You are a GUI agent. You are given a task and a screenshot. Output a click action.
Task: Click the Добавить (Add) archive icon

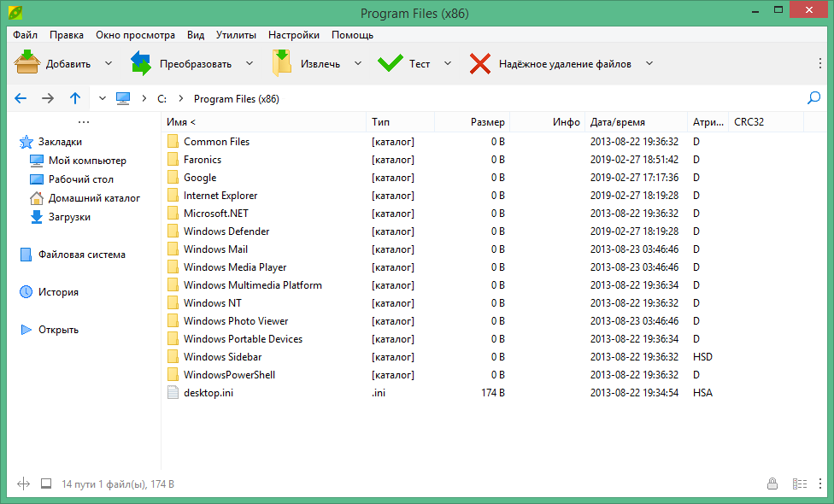(x=27, y=63)
